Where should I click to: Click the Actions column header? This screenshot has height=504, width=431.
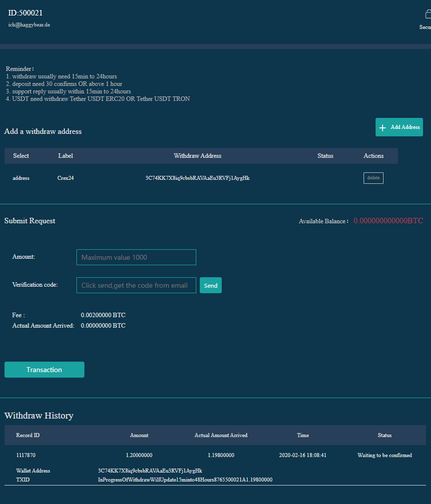(x=373, y=156)
